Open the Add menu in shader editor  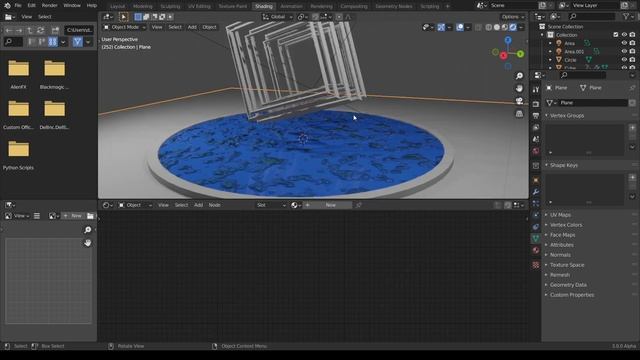(x=198, y=205)
